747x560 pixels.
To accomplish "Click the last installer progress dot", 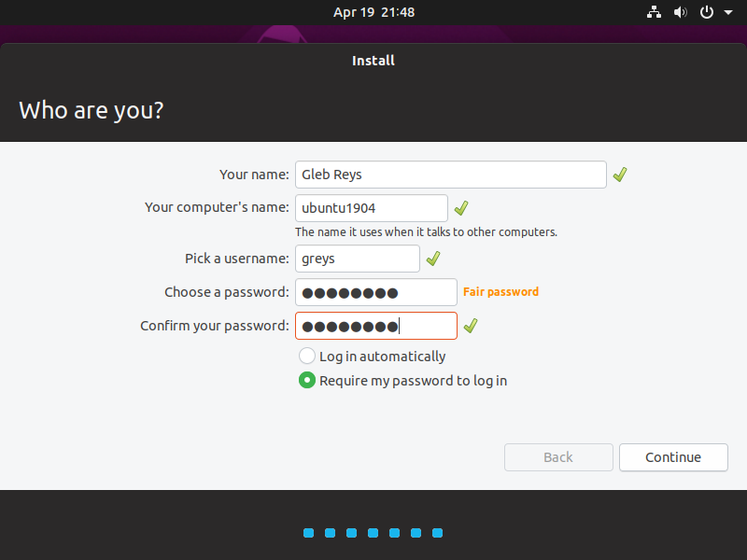I will pyautogui.click(x=437, y=533).
